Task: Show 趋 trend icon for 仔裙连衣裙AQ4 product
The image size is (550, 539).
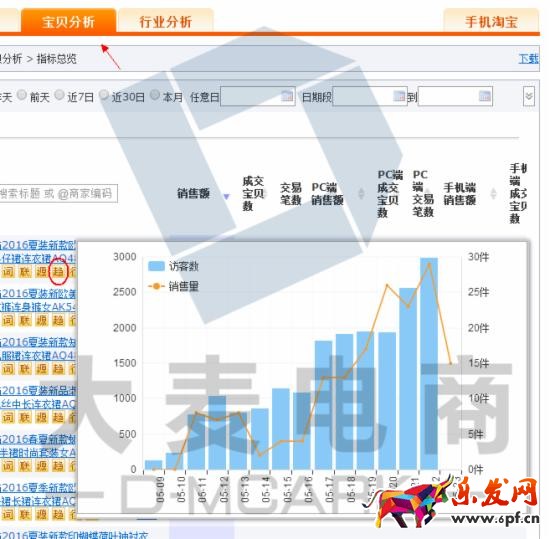Action: [x=58, y=272]
